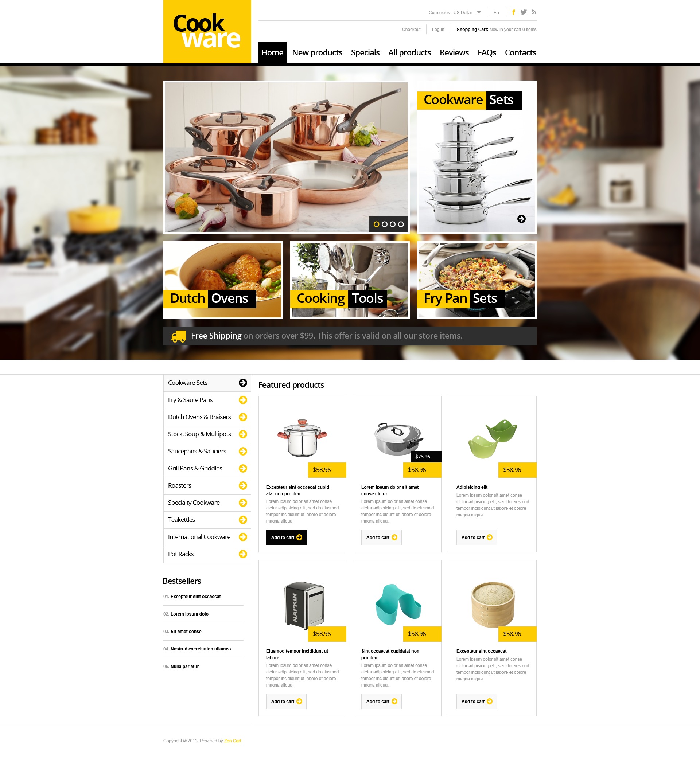Screen dimensions: 700x758
Task: Click the arrow icon next to Dutch Ovens & Braisers
Action: tap(244, 417)
